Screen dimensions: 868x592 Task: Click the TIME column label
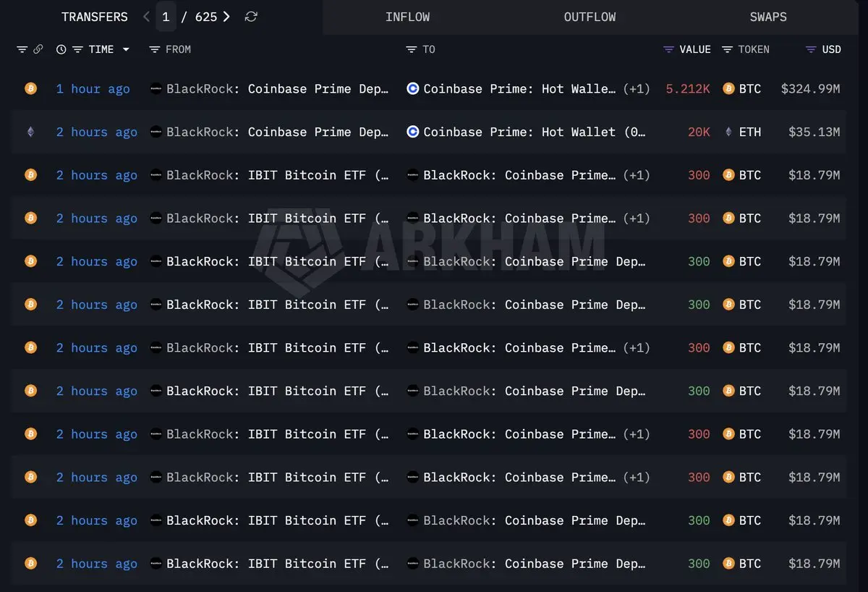[101, 49]
